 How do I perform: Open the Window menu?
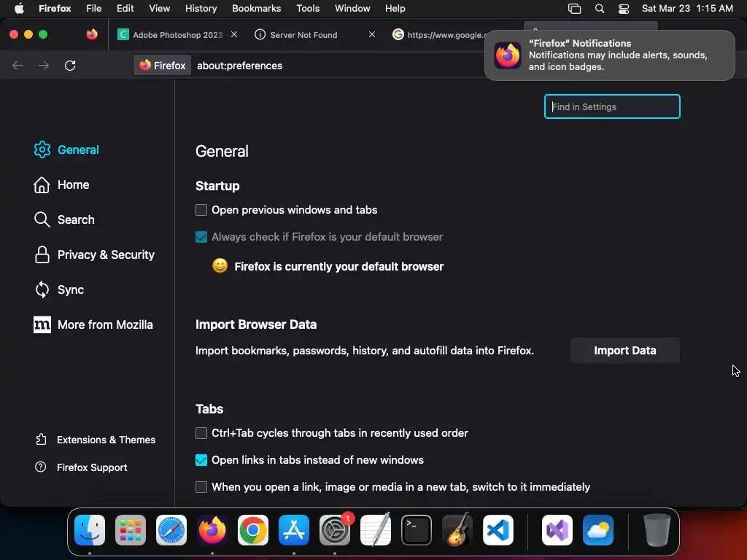tap(352, 9)
